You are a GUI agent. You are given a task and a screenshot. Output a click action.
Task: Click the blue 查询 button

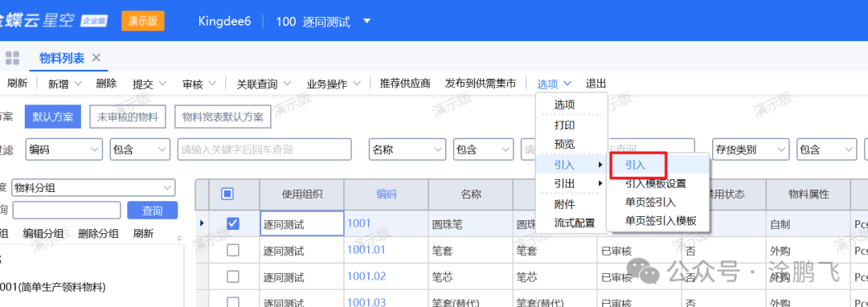coord(152,211)
